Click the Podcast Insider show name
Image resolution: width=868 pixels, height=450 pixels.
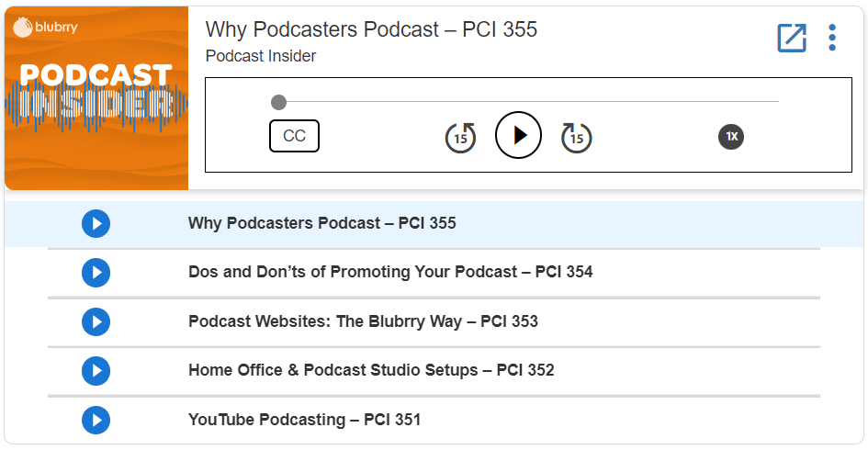click(x=261, y=56)
